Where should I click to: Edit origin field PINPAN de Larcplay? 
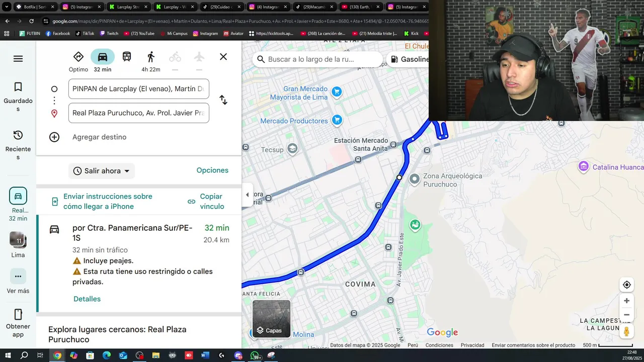tap(139, 88)
